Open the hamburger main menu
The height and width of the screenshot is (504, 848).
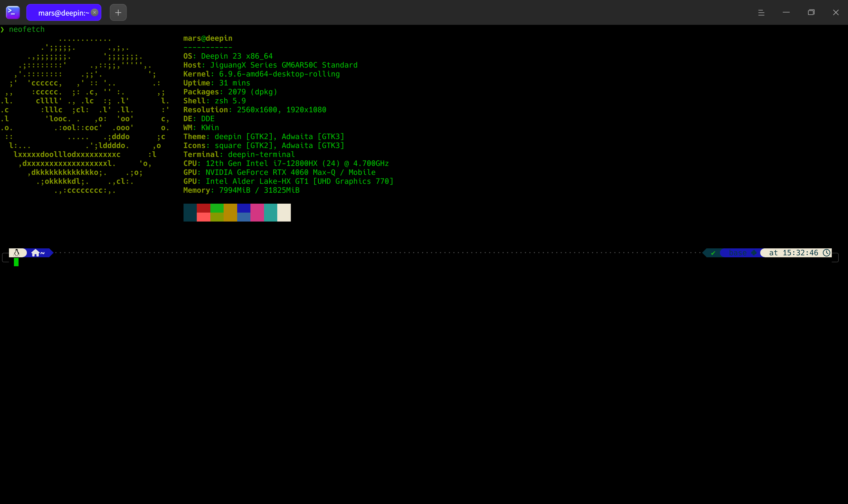click(x=761, y=13)
